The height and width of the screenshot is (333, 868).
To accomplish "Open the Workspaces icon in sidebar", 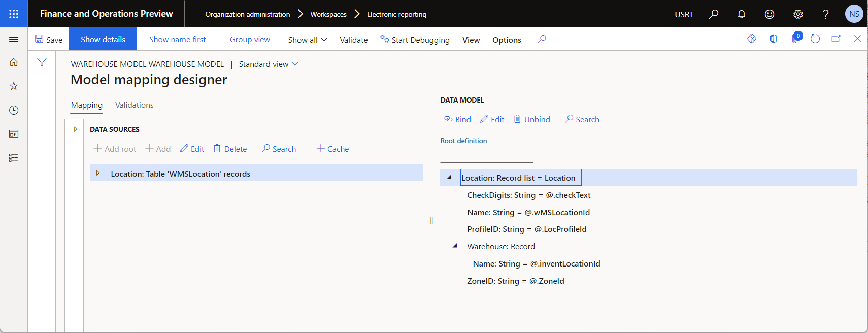I will 14,134.
